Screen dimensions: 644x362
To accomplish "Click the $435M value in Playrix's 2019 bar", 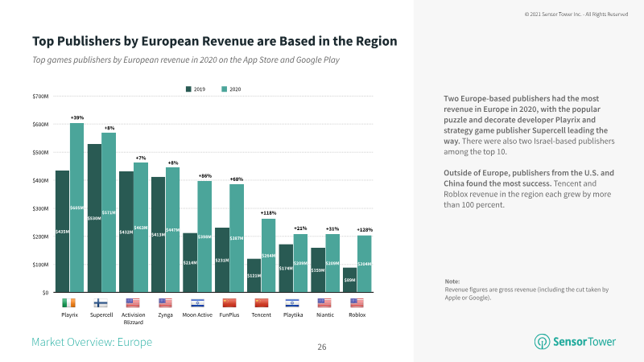I will click(63, 232).
